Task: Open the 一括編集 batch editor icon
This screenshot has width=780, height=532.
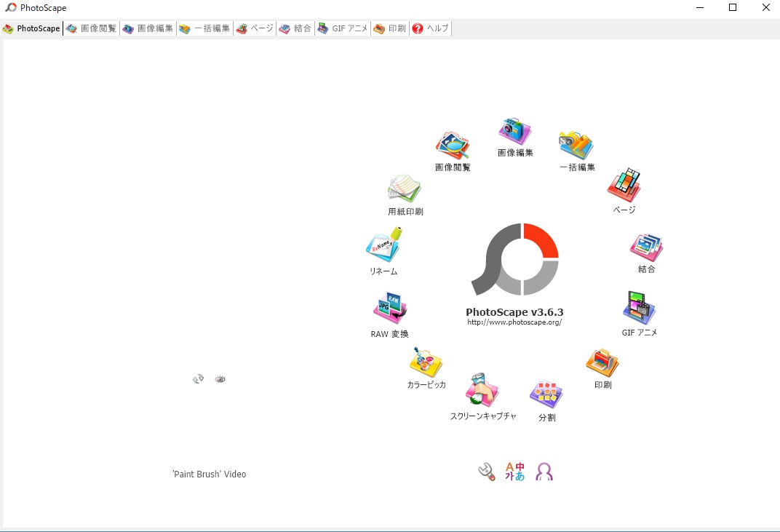Action: (x=576, y=146)
